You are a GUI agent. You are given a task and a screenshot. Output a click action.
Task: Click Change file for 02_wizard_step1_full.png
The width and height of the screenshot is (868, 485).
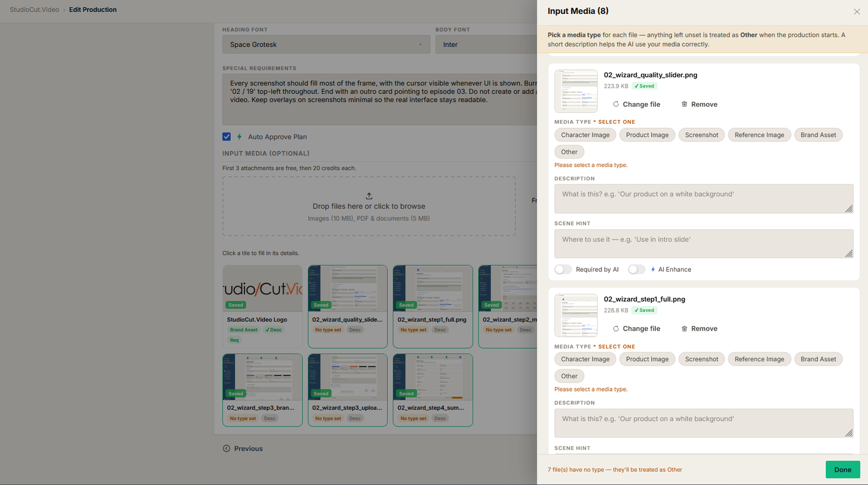637,329
